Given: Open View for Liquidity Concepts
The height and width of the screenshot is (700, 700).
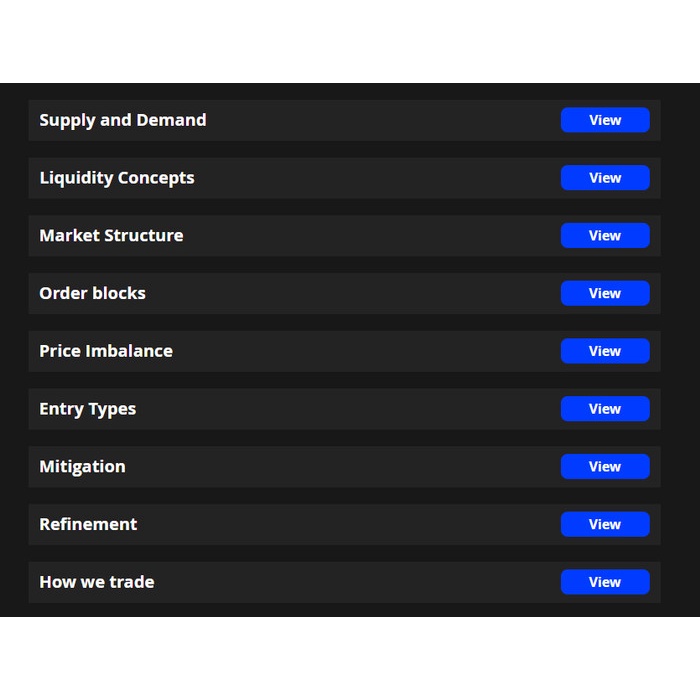Looking at the screenshot, I should [604, 178].
